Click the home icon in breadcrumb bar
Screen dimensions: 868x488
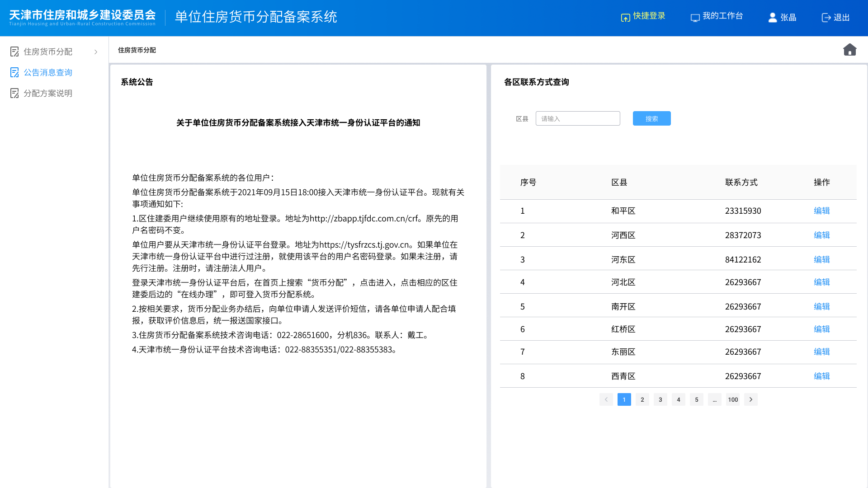[x=850, y=50]
